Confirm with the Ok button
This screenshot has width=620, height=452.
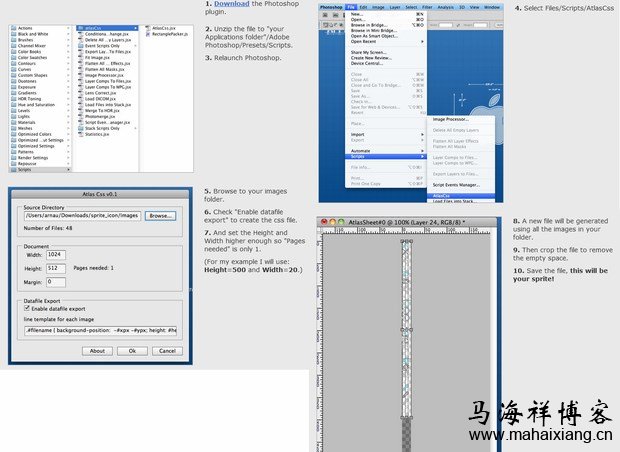tap(132, 351)
